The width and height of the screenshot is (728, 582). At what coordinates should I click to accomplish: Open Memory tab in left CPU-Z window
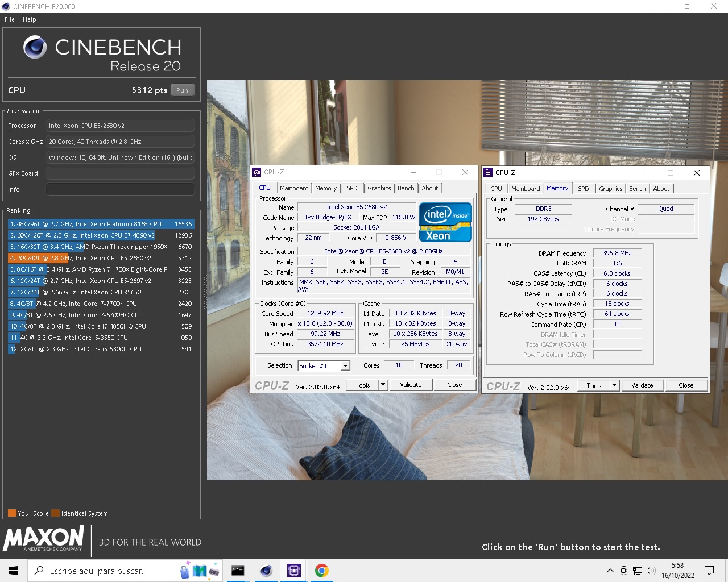click(x=326, y=188)
